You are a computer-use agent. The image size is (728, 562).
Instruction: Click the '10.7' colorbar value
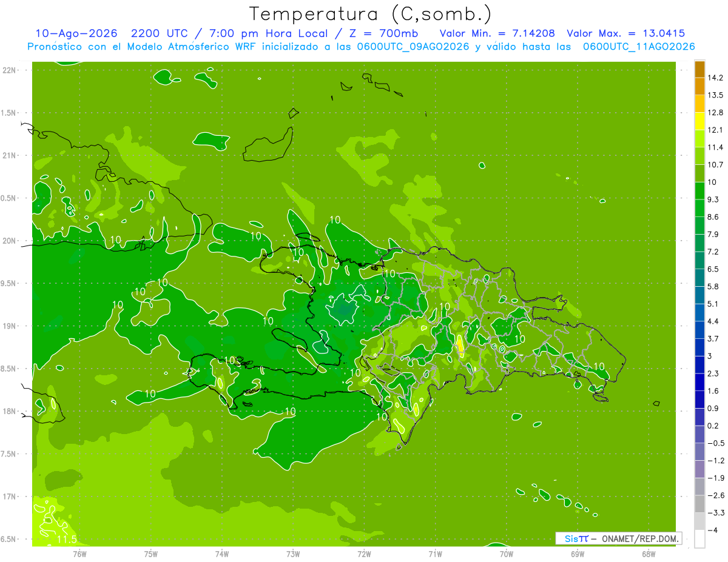715,164
